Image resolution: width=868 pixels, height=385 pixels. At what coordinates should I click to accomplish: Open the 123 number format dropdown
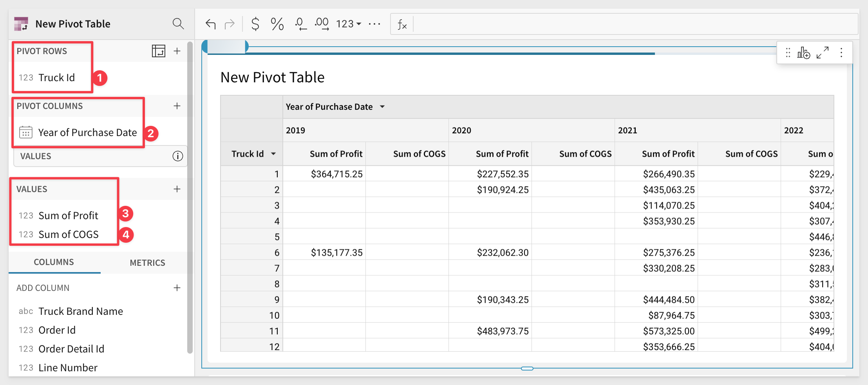click(348, 24)
